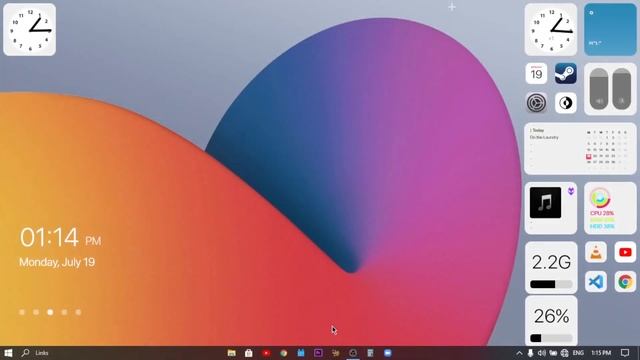Open File Explorer from taskbar
640x360 pixels.
click(231, 353)
